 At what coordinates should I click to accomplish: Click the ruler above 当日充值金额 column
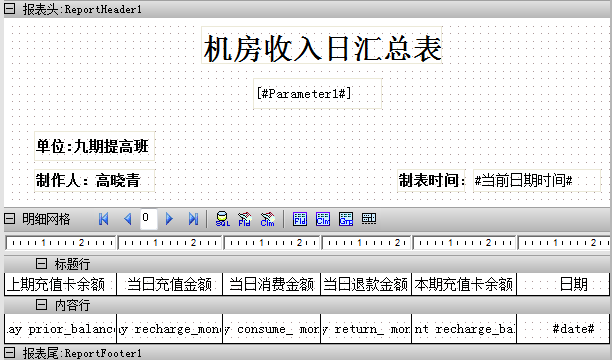(170, 242)
